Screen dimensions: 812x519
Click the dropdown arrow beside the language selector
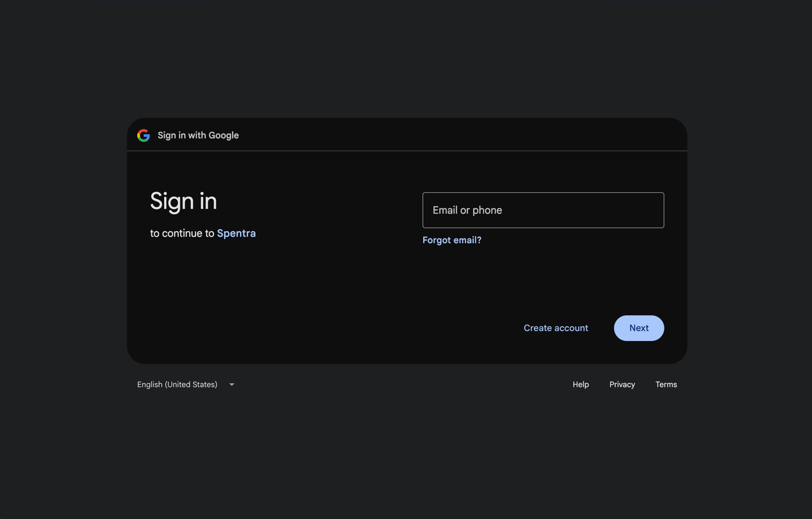(232, 384)
